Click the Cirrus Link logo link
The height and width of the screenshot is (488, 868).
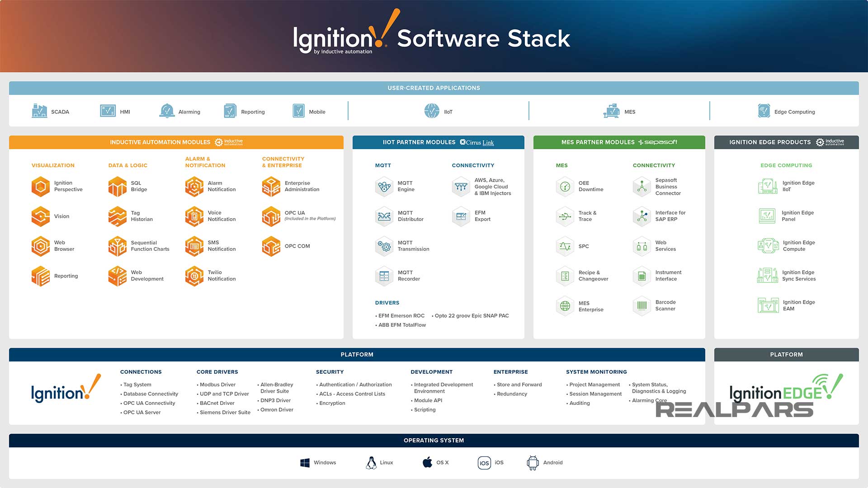[477, 142]
